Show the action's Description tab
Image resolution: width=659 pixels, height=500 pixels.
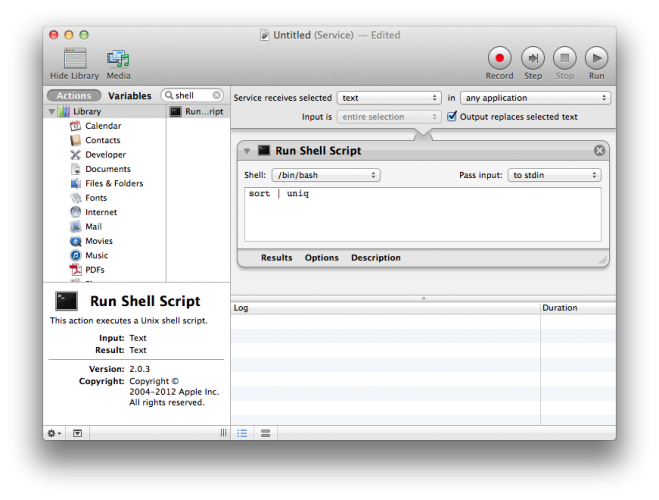point(376,258)
